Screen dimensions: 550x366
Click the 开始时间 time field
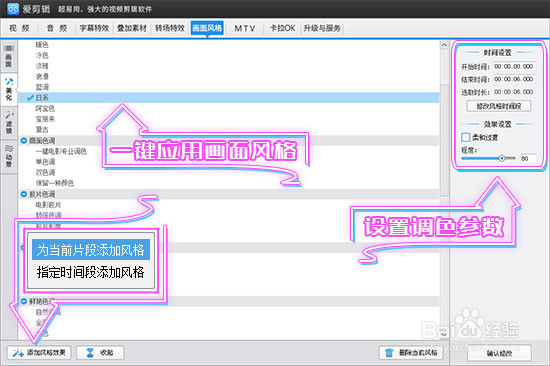(514, 66)
